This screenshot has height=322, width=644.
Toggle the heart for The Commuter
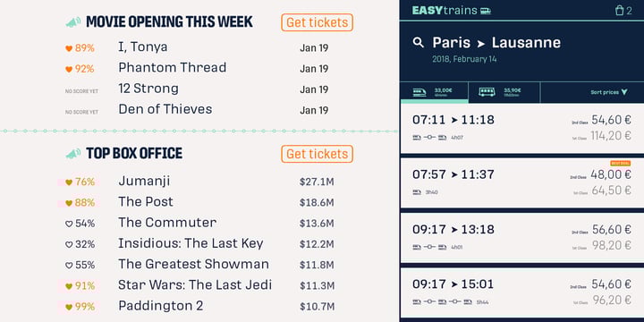(x=69, y=224)
